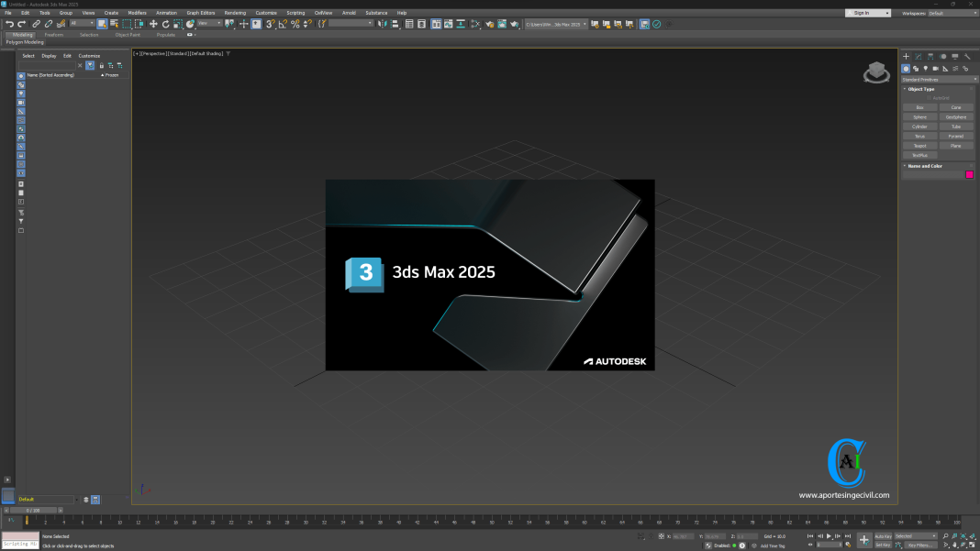
Task: Switch to the Freeform ribbon tab
Action: [x=53, y=34]
